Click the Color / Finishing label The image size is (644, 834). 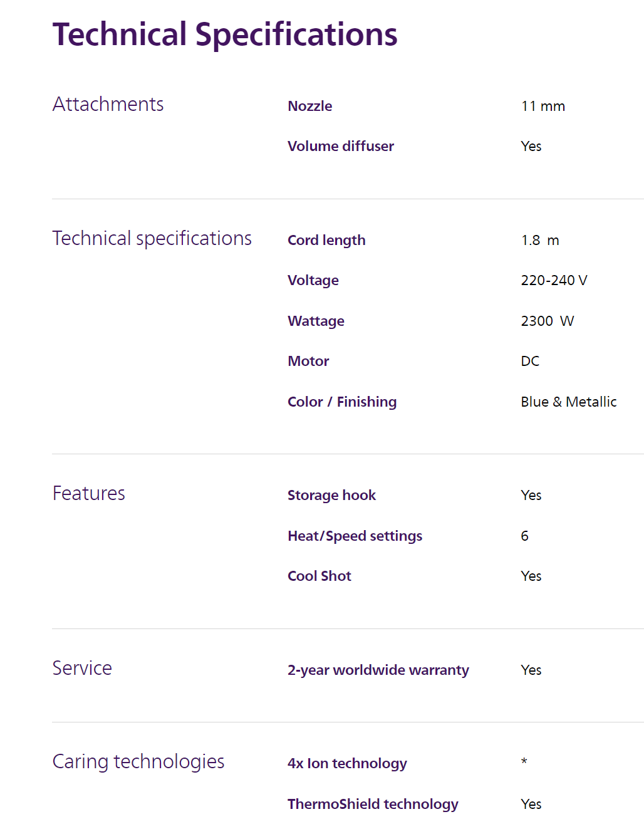(x=341, y=402)
